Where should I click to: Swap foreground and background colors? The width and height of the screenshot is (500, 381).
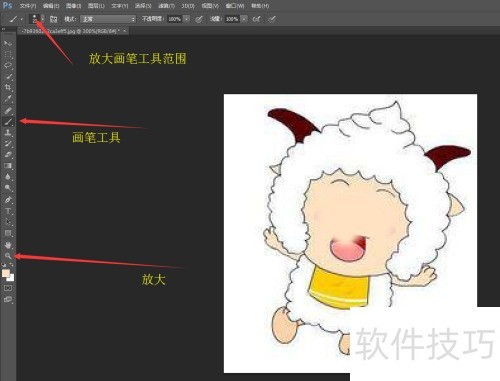[x=12, y=265]
